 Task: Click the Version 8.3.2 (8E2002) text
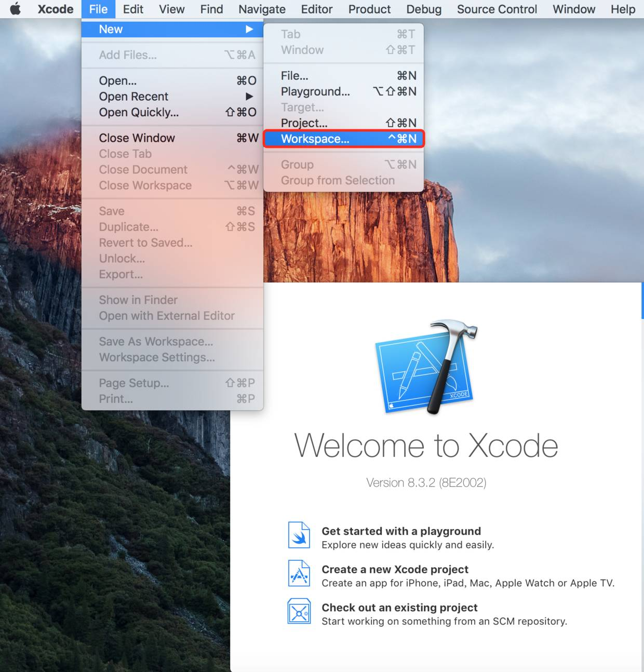coord(426,483)
